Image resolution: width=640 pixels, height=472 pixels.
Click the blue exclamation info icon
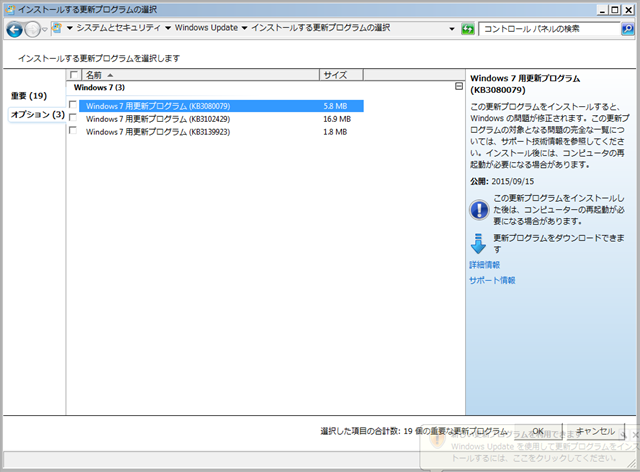pyautogui.click(x=479, y=210)
